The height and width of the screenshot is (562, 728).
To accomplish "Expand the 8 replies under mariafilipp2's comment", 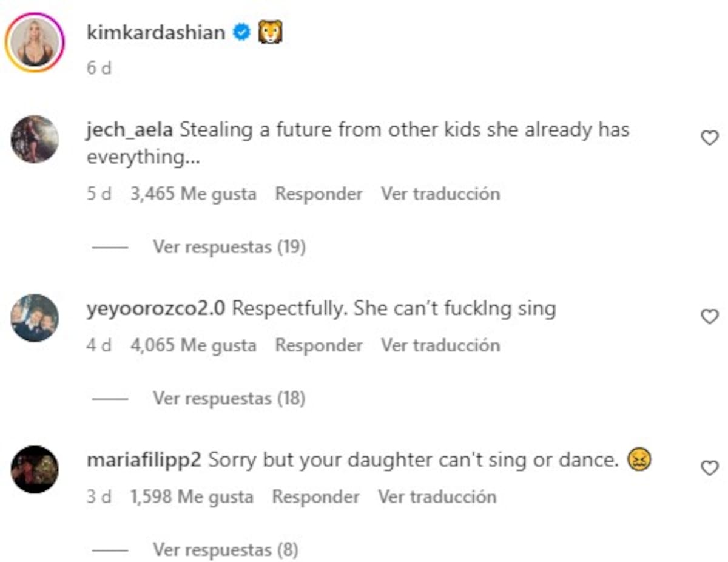I will pos(224,549).
